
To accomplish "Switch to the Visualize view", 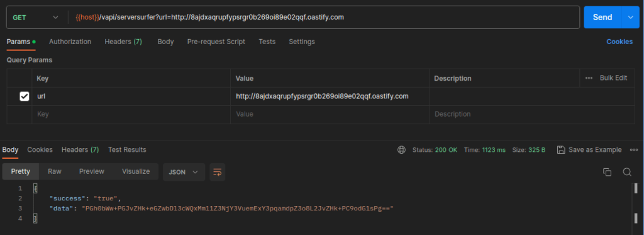I will pyautogui.click(x=136, y=171).
